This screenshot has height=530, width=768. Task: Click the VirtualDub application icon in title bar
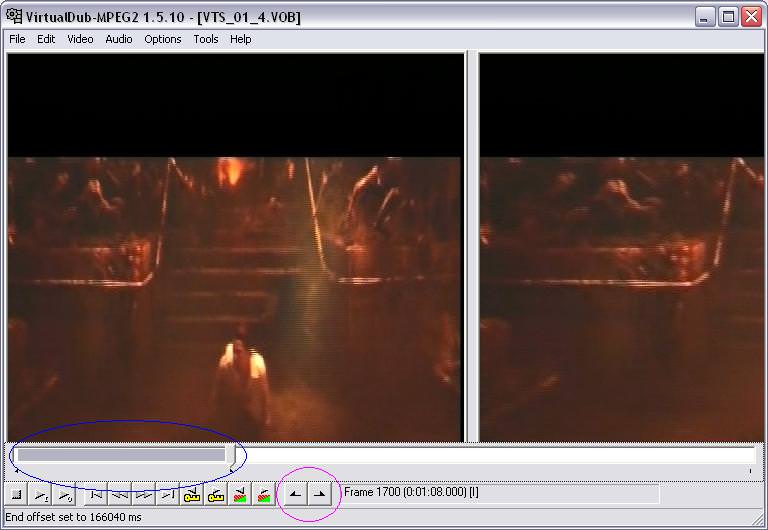[14, 16]
